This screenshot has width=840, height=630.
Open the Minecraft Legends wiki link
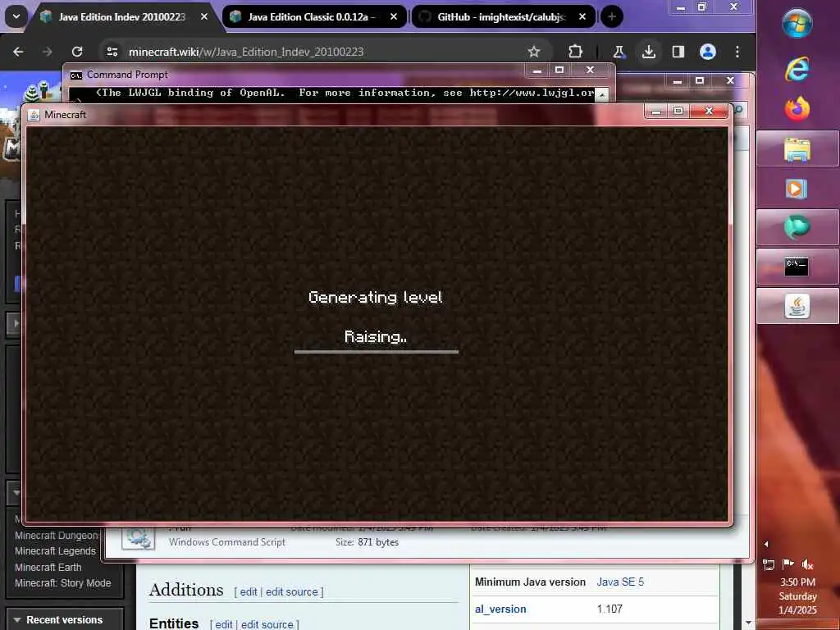click(55, 550)
